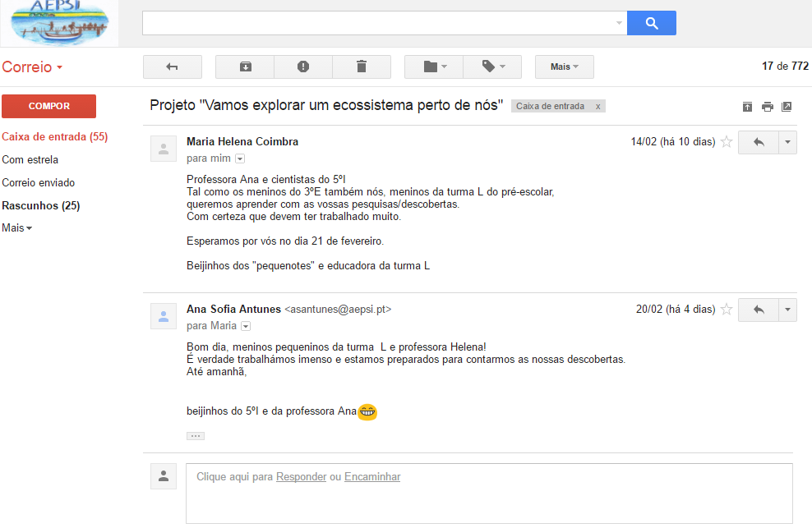812x528 pixels.
Task: Print all using the printer icon
Action: [x=767, y=107]
